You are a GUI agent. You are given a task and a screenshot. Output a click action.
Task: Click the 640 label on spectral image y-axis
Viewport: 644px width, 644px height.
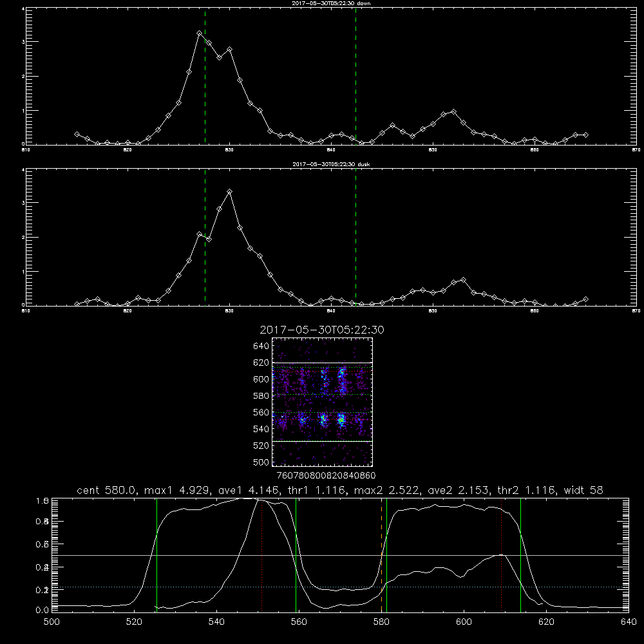point(261,346)
